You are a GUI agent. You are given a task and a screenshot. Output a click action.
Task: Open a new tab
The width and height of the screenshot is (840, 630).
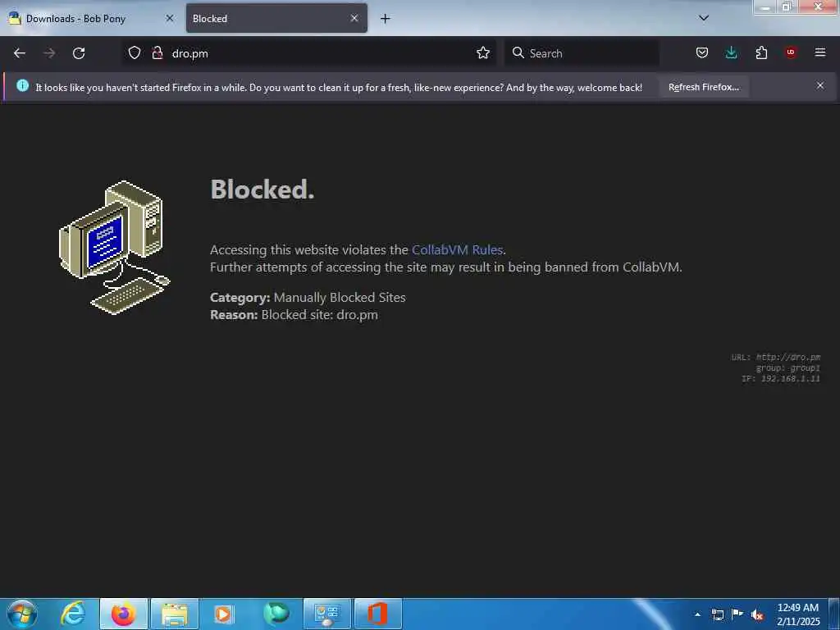[386, 19]
